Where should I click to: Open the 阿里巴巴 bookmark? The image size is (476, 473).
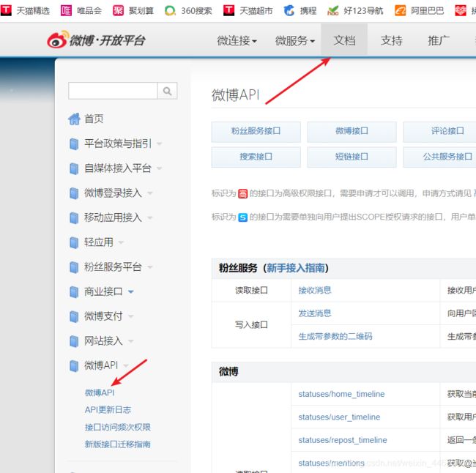419,11
